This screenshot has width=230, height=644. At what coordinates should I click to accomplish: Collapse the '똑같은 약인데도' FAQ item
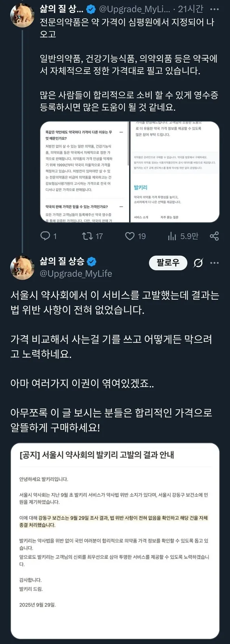point(121,132)
